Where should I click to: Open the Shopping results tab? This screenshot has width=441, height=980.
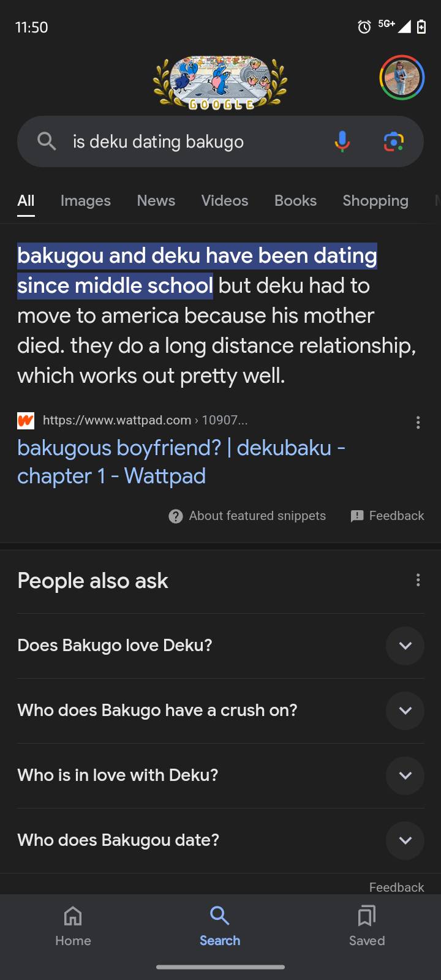(375, 201)
